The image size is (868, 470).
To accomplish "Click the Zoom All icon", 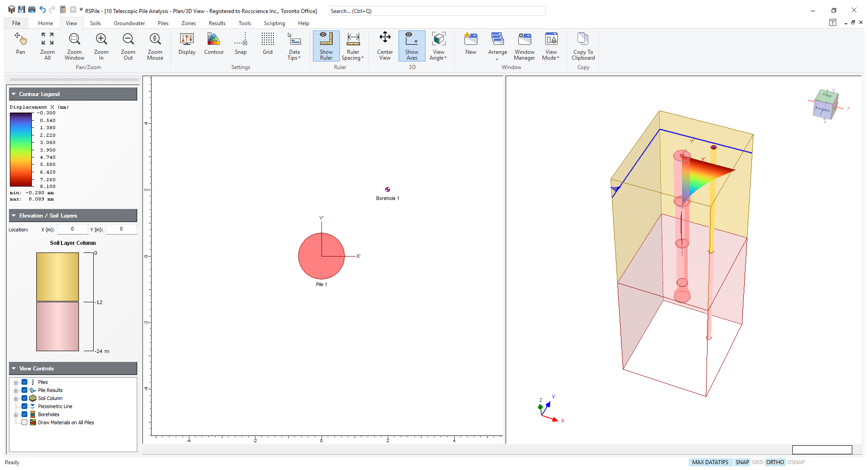I will tap(47, 44).
